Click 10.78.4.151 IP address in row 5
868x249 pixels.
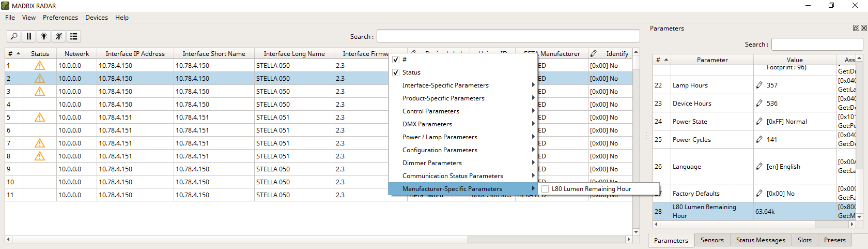click(x=115, y=118)
